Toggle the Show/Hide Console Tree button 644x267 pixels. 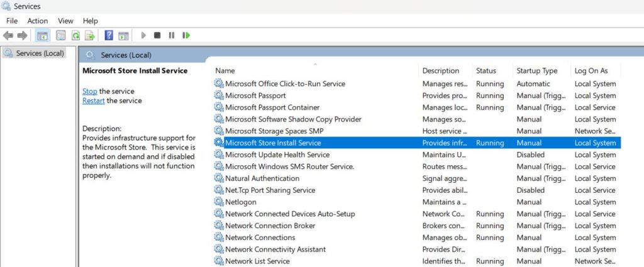(42, 35)
